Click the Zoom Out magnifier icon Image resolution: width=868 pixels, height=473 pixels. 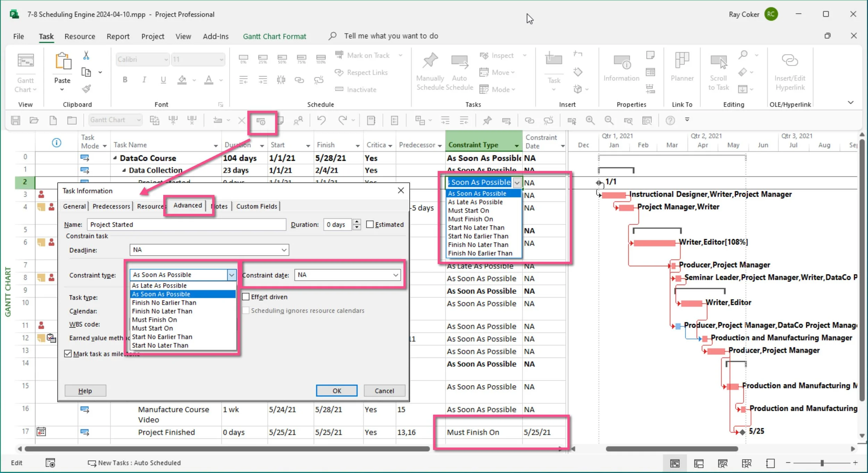click(609, 121)
